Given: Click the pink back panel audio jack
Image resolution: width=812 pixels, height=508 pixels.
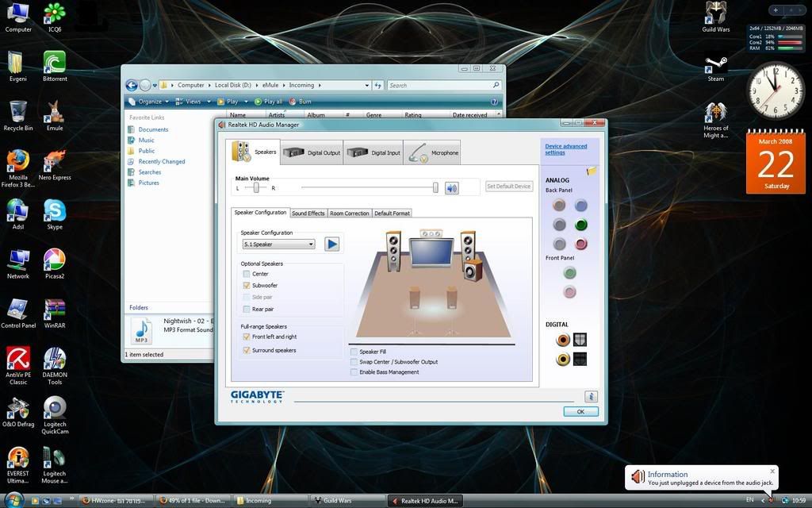Looking at the screenshot, I should click(x=581, y=244).
